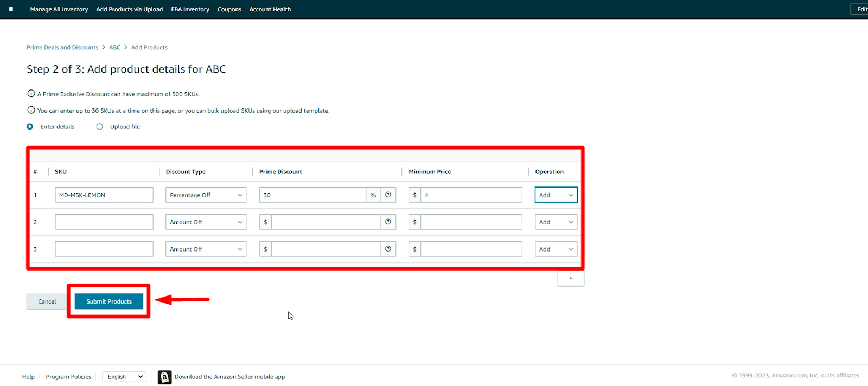Click Download the Amazon Seller mobile app link
This screenshot has height=386, width=868.
[229, 377]
